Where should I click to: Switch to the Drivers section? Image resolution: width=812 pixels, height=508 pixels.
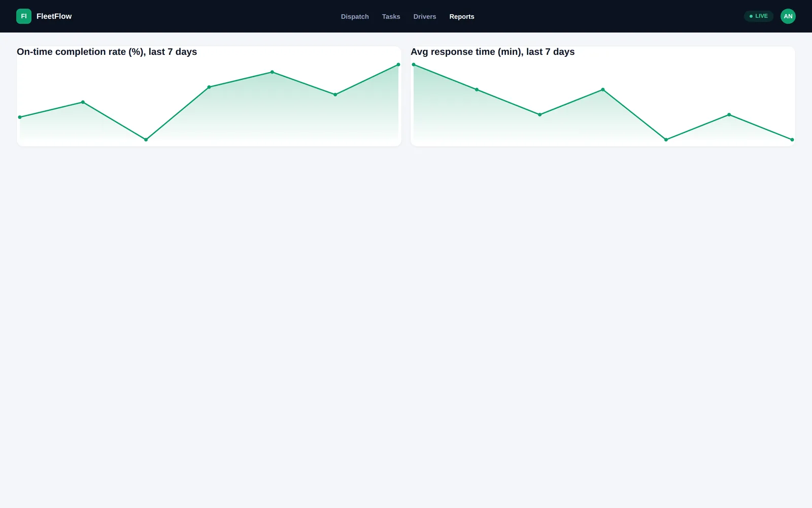pos(425,17)
